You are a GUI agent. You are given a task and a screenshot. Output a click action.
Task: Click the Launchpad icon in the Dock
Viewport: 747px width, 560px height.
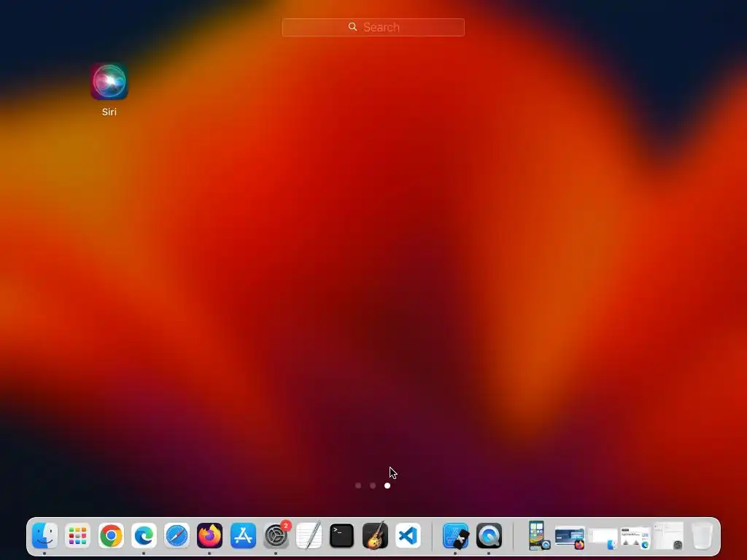(x=77, y=536)
